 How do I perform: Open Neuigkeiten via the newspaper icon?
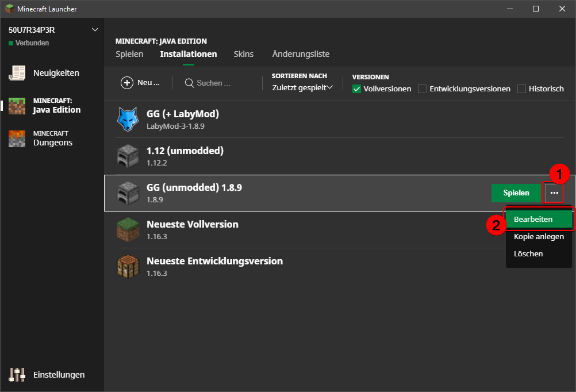[x=17, y=73]
